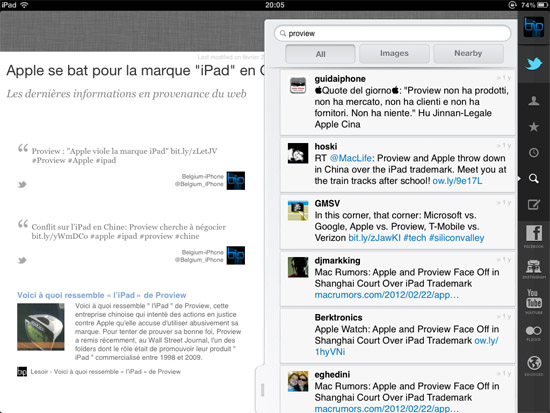Click the '@Belgium_iPhone' handle under the first quote
Image resolution: width=550 pixels, height=413 pixels.
[x=199, y=184]
